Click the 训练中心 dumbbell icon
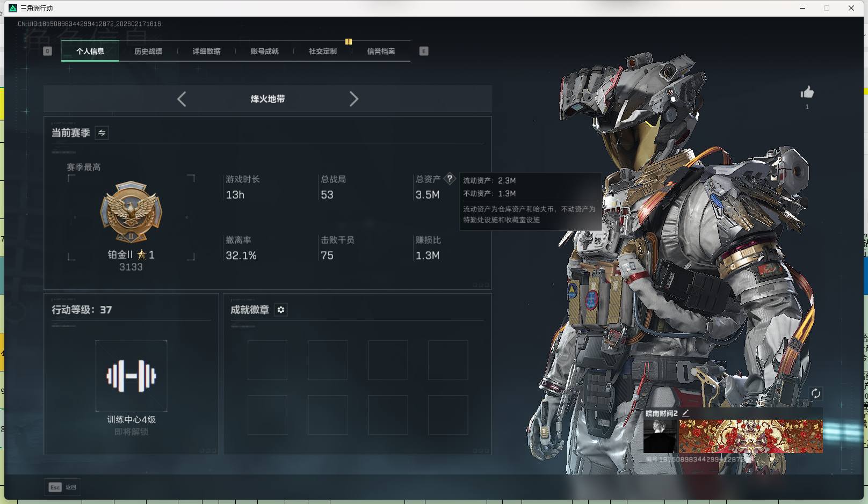868x504 pixels. pos(131,376)
